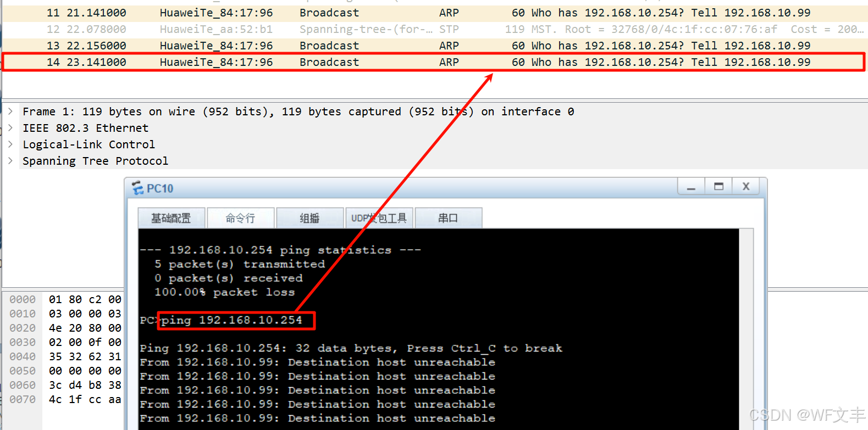Click hex offset 0060 in bytes pane
The height and width of the screenshot is (430, 868).
[x=23, y=385]
